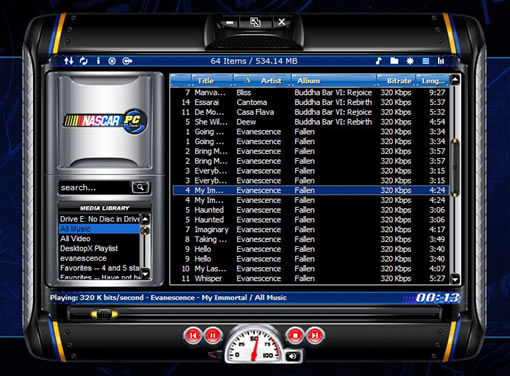Screen dimensions: 510x376
Task: Click the music note icon
Action: point(378,61)
